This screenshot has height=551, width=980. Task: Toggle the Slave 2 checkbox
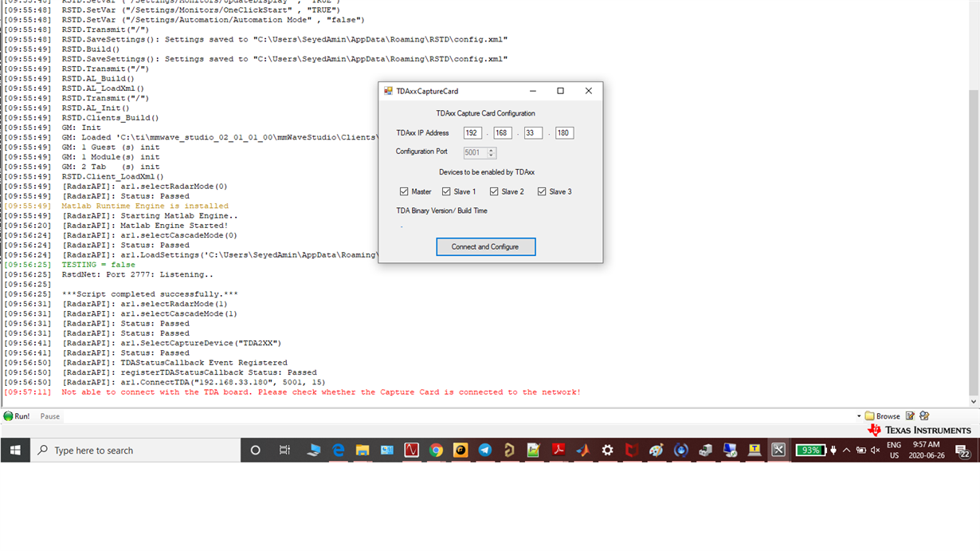494,191
